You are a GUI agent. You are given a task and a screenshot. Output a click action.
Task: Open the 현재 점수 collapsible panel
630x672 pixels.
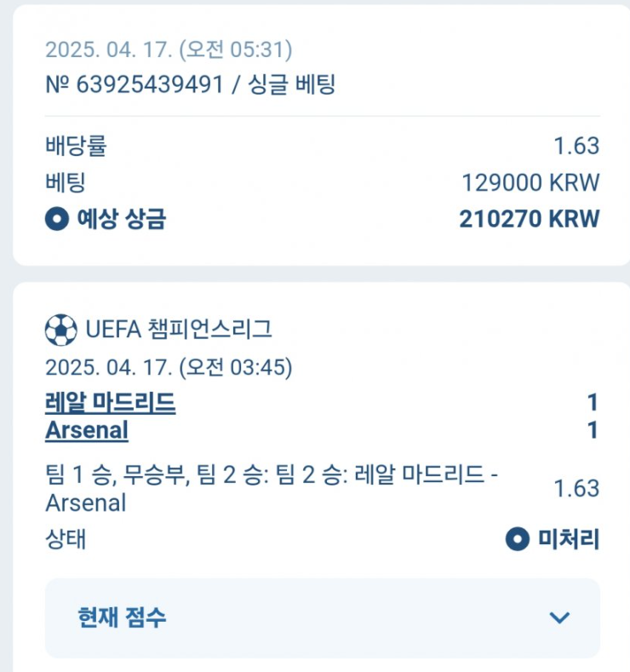pos(323,617)
